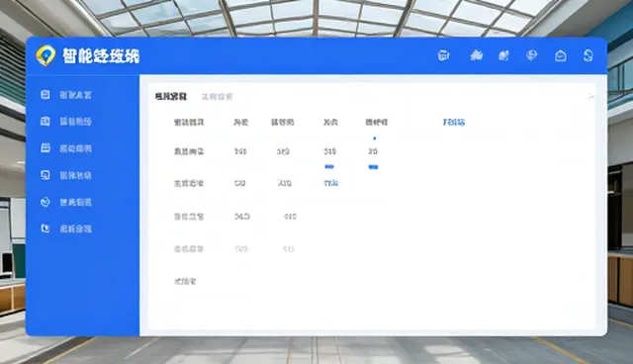Choose the fifth sidebar entry with the pie-clock icon

point(66,202)
